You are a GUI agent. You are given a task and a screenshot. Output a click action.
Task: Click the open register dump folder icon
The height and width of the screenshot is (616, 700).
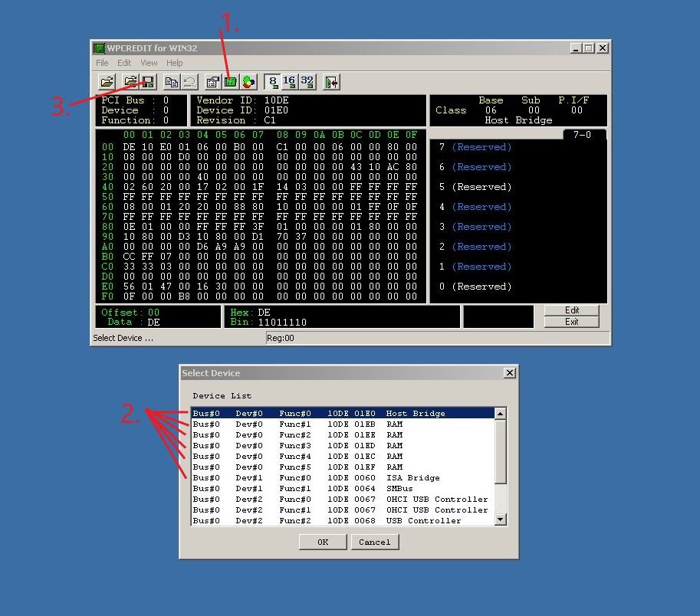(x=131, y=82)
